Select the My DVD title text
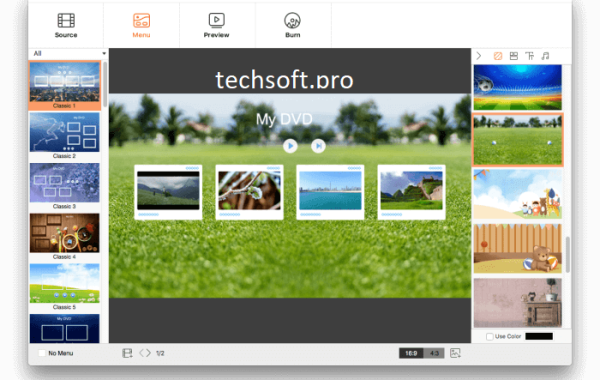 284,119
